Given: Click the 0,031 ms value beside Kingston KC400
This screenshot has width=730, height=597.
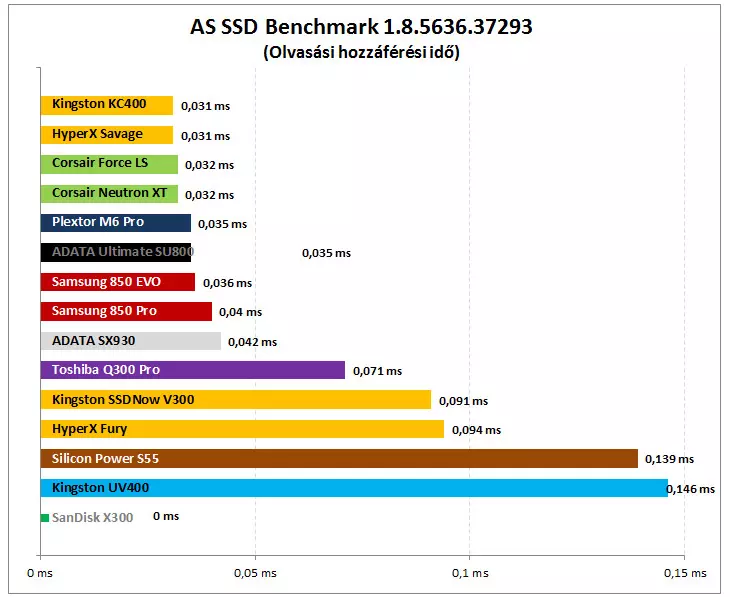Looking at the screenshot, I should 205,106.
